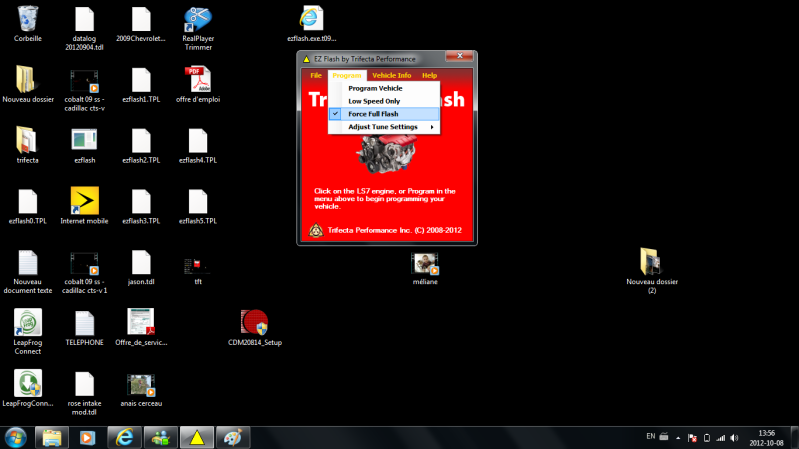This screenshot has width=799, height=449.
Task: Switch to EZ Flash taskbar button
Action: pyautogui.click(x=197, y=438)
